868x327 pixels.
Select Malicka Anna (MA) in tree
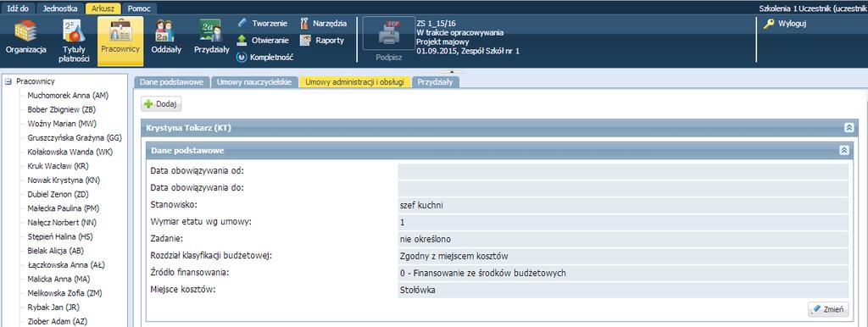pyautogui.click(x=58, y=279)
